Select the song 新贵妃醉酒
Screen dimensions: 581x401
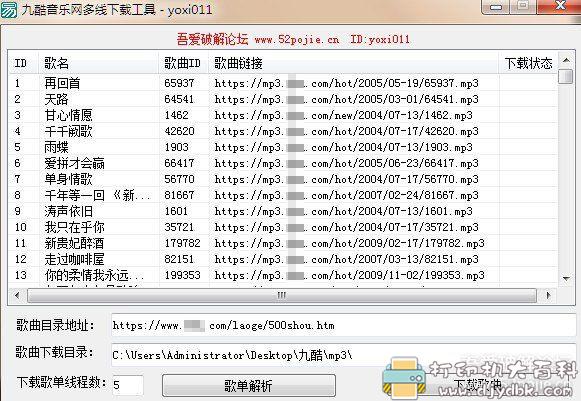[x=74, y=243]
